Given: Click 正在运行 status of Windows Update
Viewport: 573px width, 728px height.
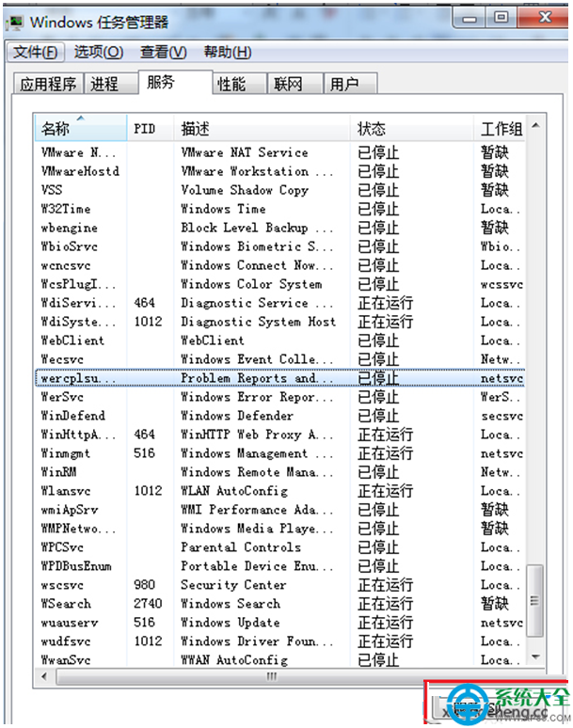Looking at the screenshot, I should point(385,623).
